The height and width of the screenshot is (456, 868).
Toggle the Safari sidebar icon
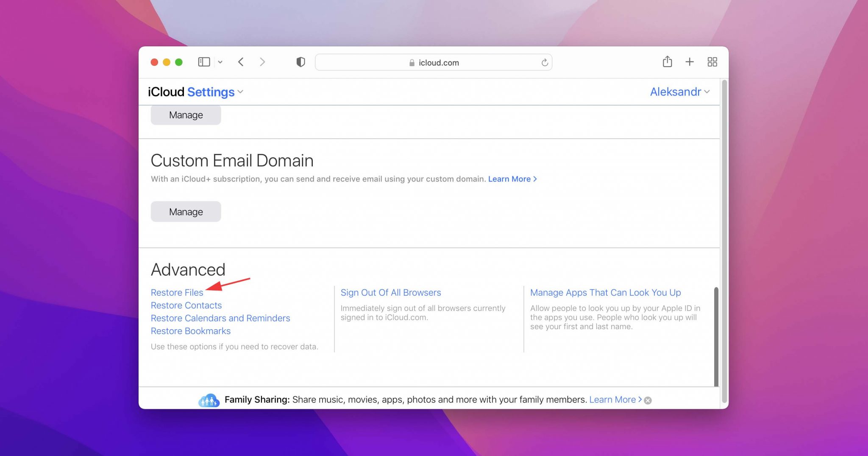click(x=204, y=62)
